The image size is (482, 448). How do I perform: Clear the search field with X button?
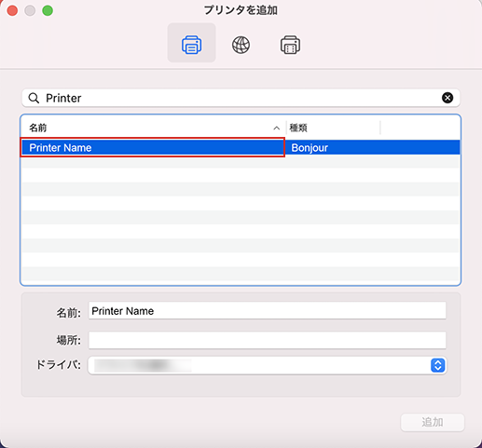click(x=448, y=98)
